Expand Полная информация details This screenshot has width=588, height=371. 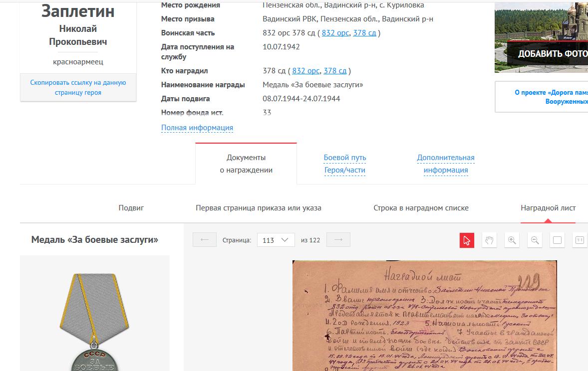point(197,128)
